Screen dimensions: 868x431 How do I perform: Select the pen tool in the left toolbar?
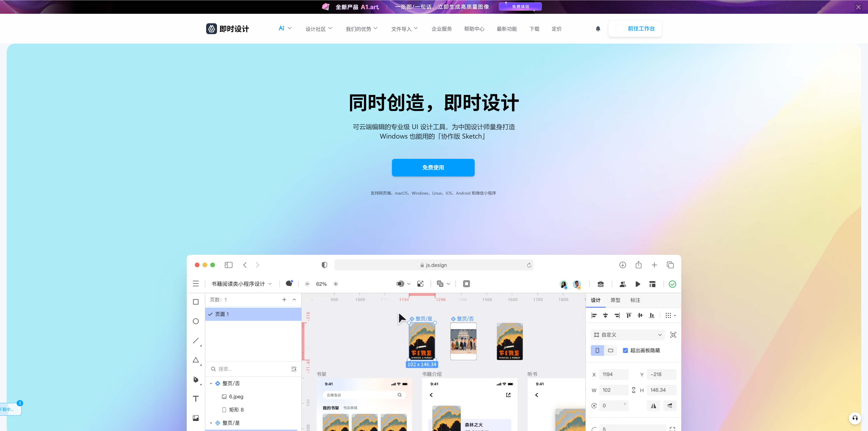tap(196, 379)
